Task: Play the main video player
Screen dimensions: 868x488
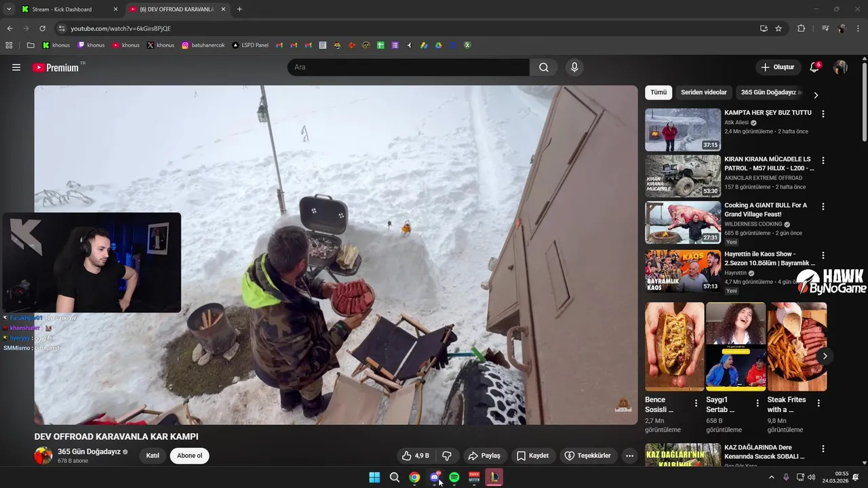Action: click(x=336, y=255)
